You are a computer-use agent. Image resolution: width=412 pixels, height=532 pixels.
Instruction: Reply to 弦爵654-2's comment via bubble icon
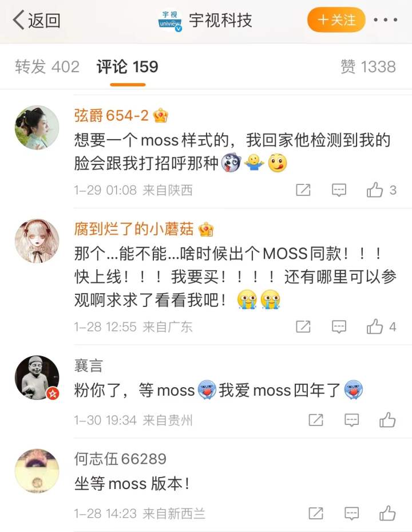(x=339, y=190)
